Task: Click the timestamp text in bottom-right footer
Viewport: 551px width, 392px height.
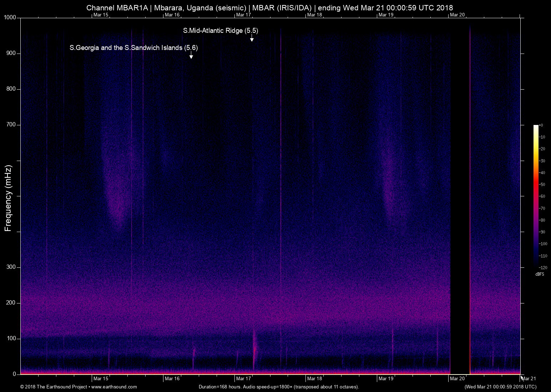Action: click(x=500, y=387)
